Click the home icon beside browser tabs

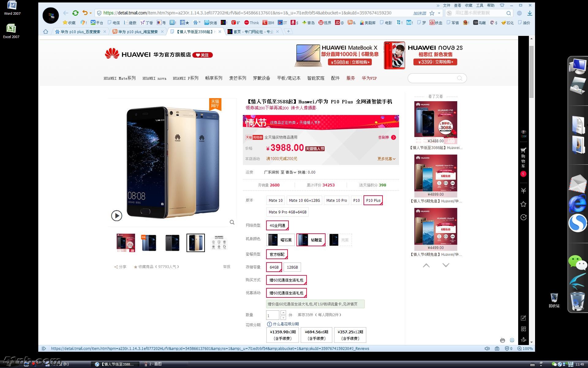pos(46,32)
